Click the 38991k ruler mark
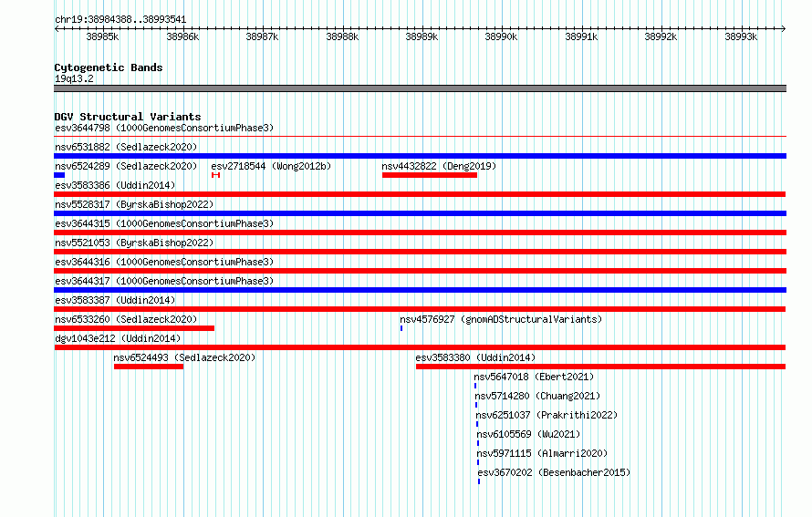The height and width of the screenshot is (517, 812). [x=581, y=36]
